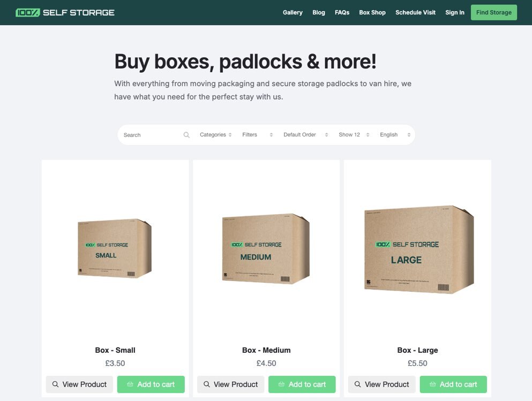This screenshot has height=401, width=532.
Task: Navigate to Schedule Visit
Action: [415, 12]
